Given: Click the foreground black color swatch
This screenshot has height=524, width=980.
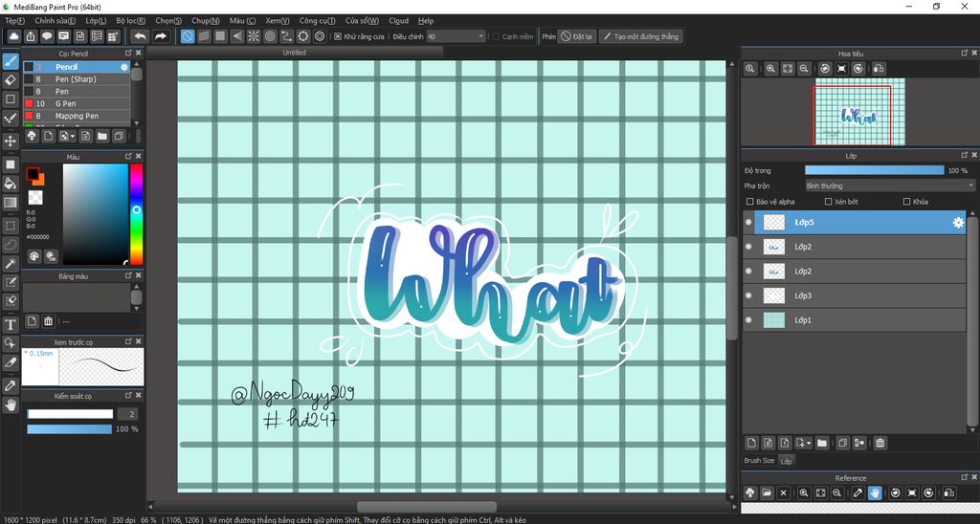Looking at the screenshot, I should 32,174.
